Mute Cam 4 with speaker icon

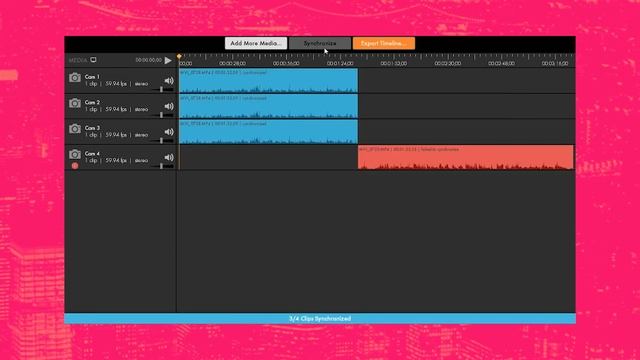(x=169, y=158)
